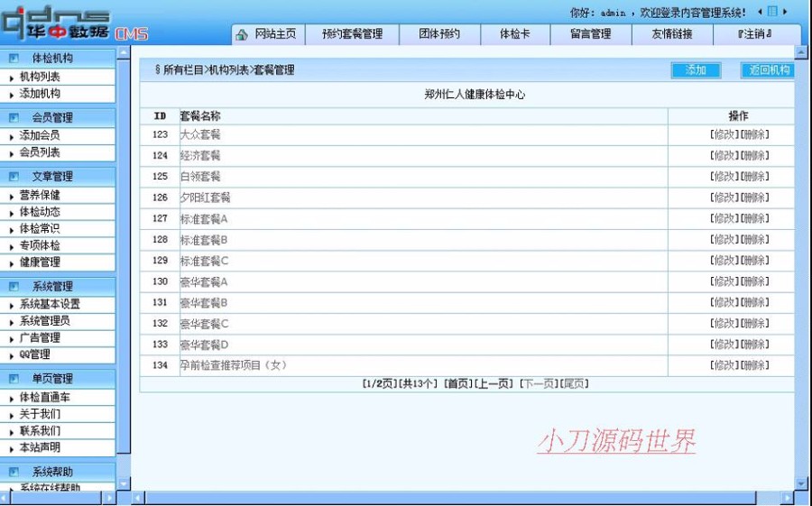Open 联系我们 in the sidebar
Viewport: 812px width, 506px height.
point(40,431)
